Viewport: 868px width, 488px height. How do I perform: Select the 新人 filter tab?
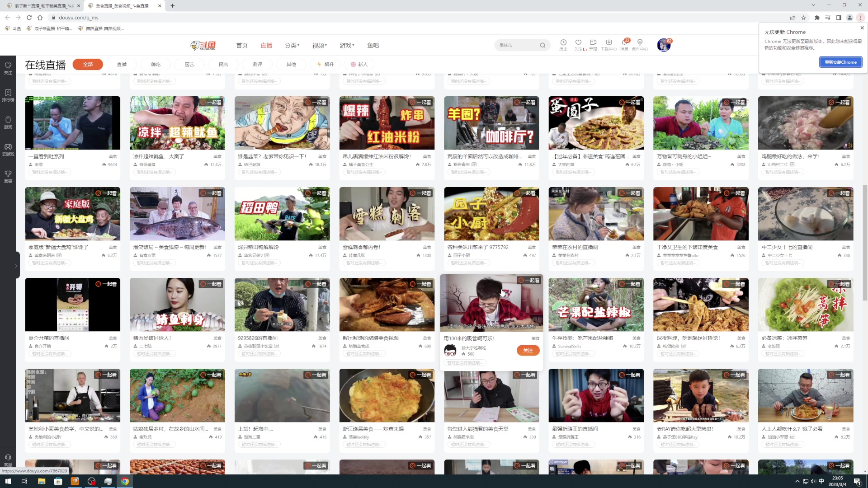359,64
